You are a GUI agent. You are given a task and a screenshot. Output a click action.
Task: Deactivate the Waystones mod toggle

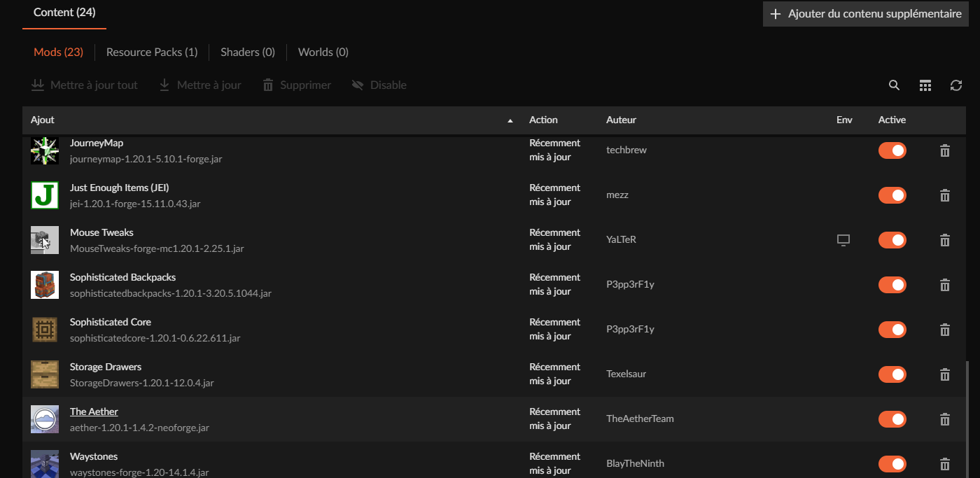pos(892,464)
